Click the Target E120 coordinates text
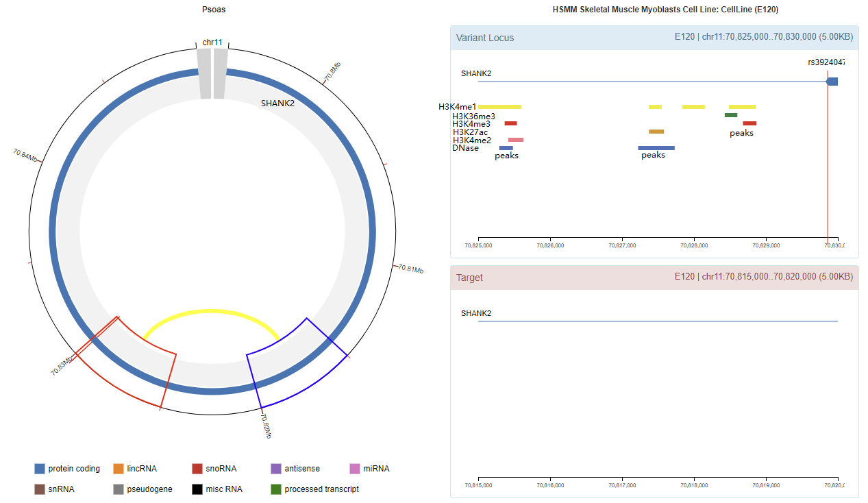 764,277
